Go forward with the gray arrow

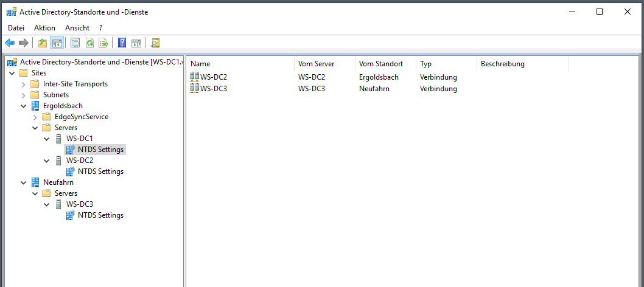pos(23,43)
